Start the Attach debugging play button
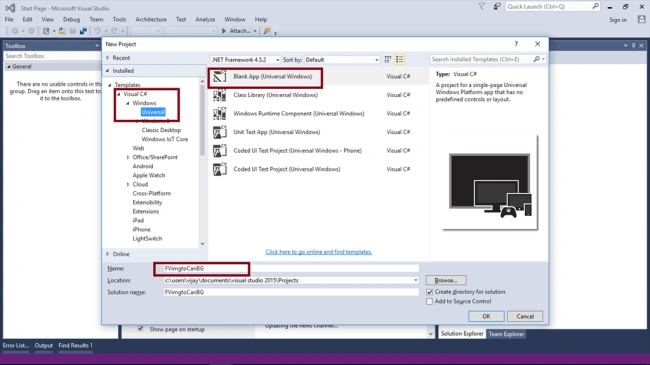The image size is (650, 365). [224, 31]
